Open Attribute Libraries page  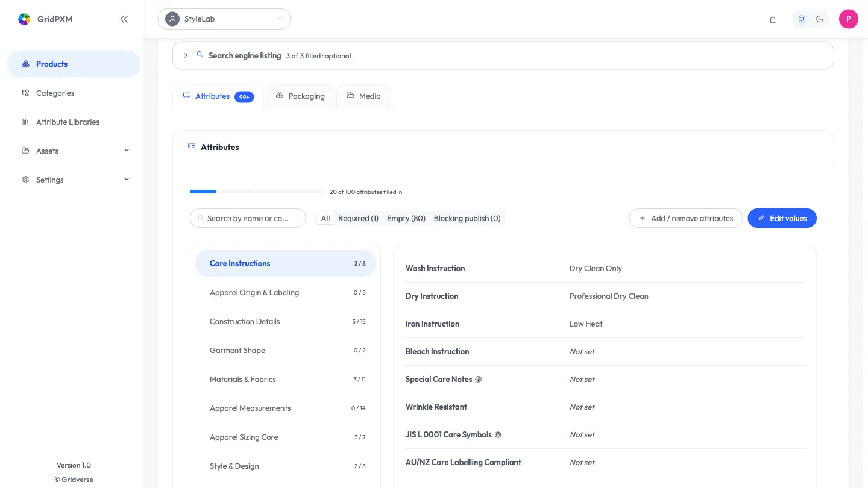74,122
